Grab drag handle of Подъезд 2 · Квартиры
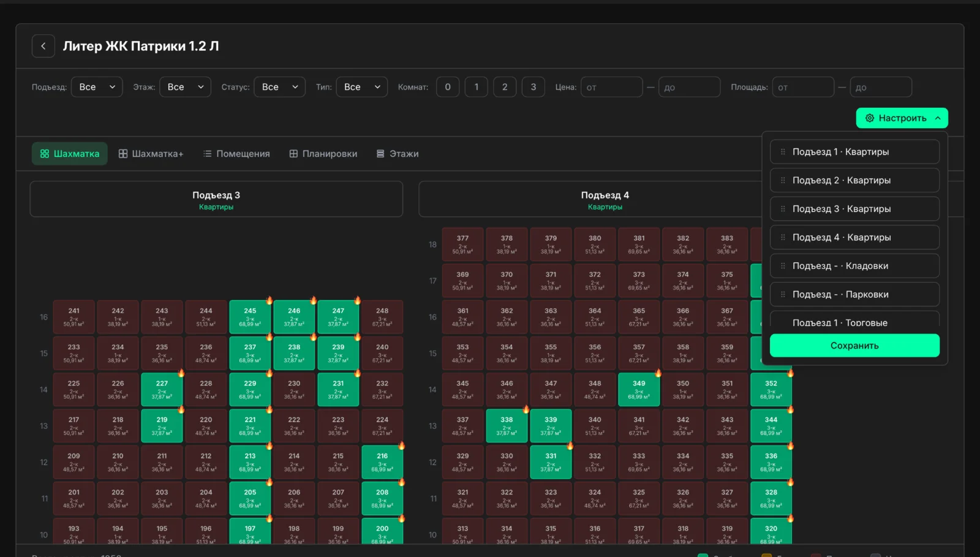The height and width of the screenshot is (557, 980). click(x=783, y=180)
